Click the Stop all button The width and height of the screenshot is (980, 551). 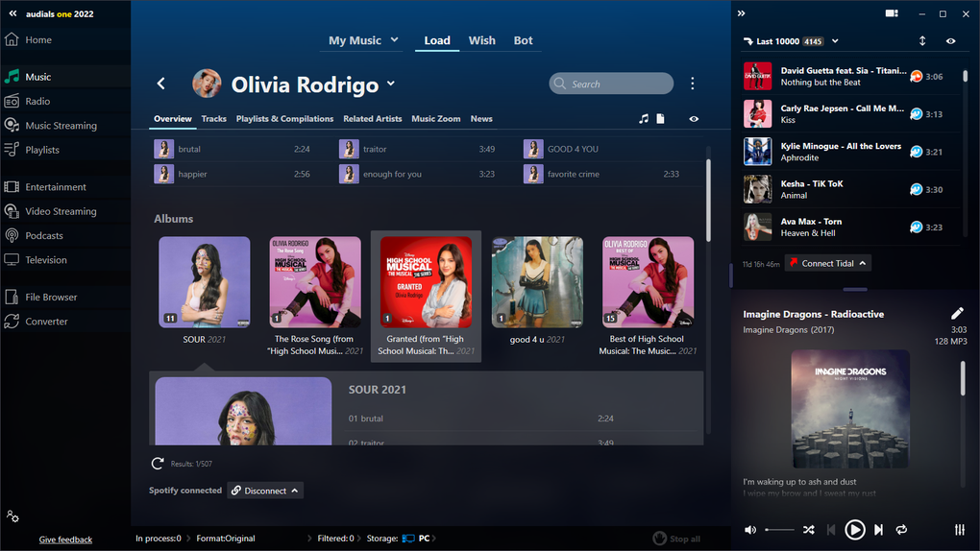point(676,539)
